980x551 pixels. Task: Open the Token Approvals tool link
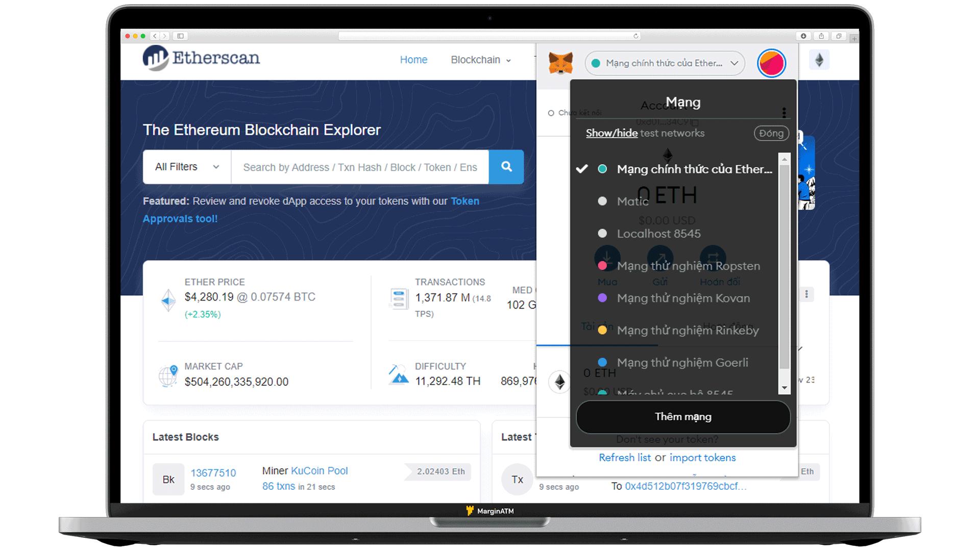[311, 210]
